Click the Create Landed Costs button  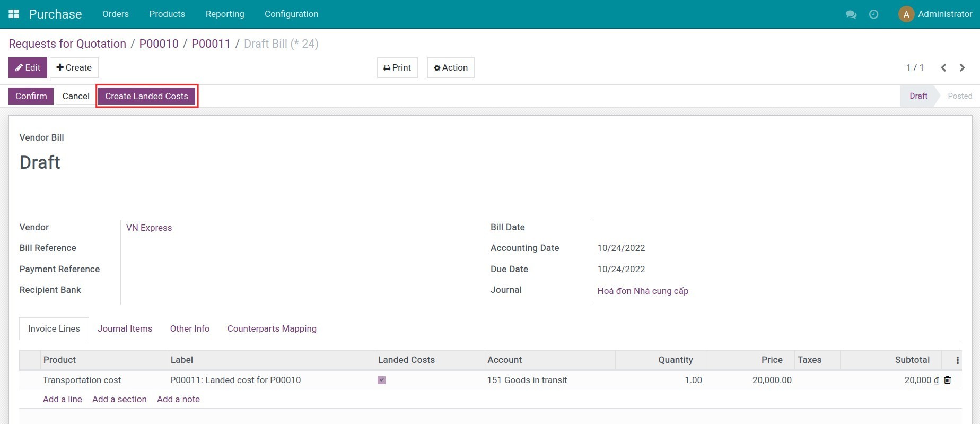pos(146,96)
